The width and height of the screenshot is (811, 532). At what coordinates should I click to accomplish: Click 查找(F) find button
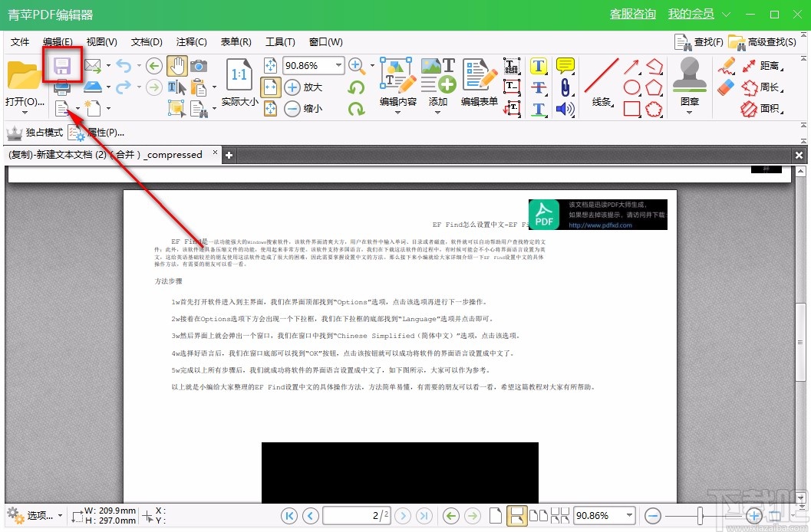tap(699, 42)
